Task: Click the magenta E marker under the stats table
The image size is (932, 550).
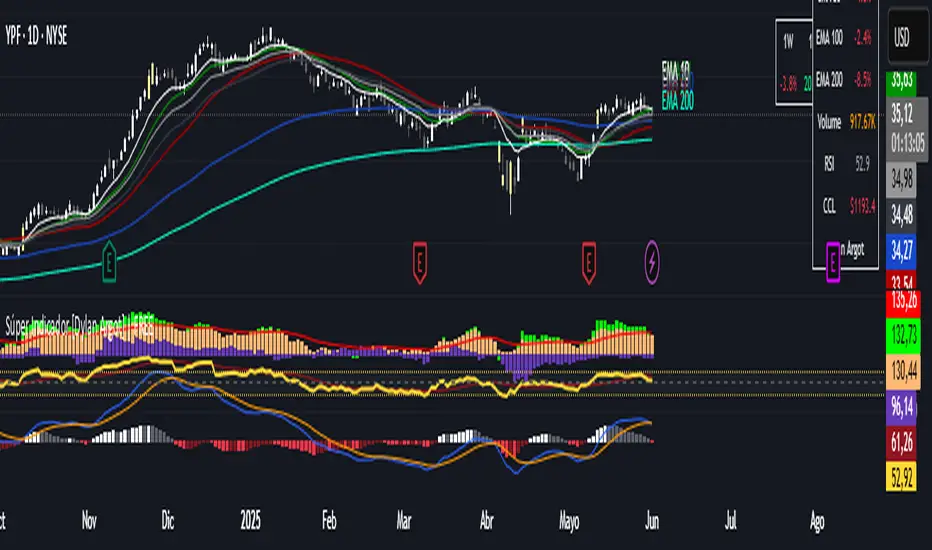Action: pos(833,262)
